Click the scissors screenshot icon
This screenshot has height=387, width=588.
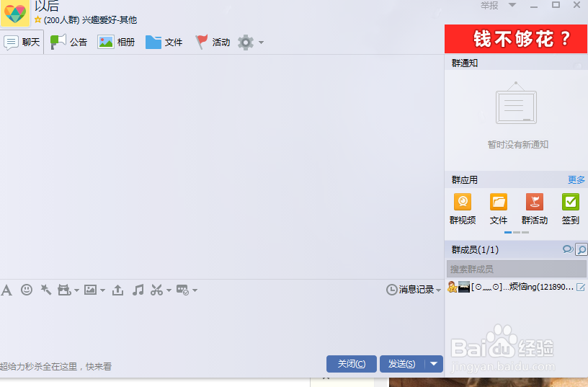point(157,290)
